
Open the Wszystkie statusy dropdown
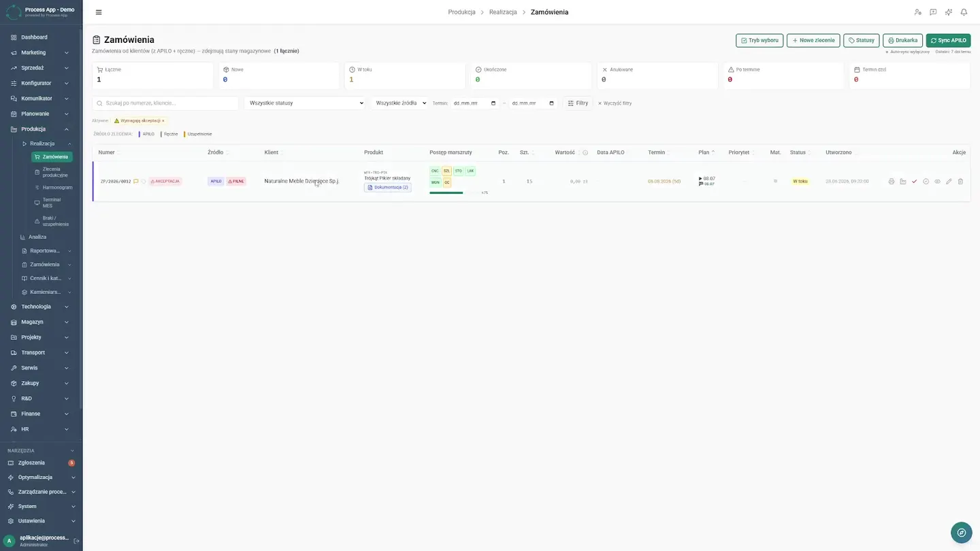305,103
